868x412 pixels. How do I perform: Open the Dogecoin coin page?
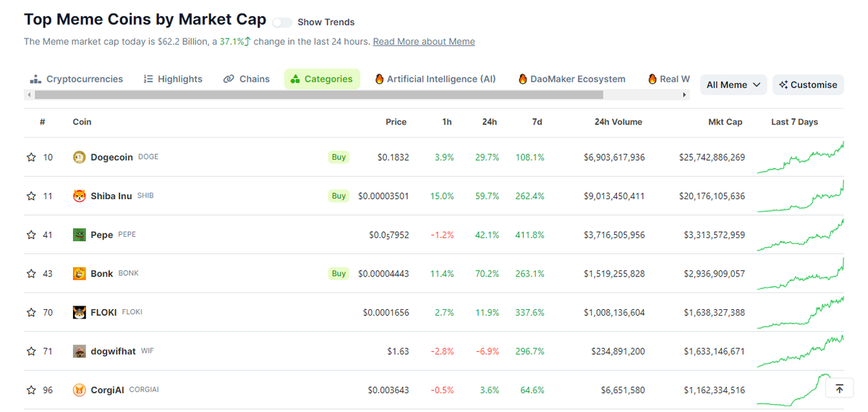coord(111,157)
